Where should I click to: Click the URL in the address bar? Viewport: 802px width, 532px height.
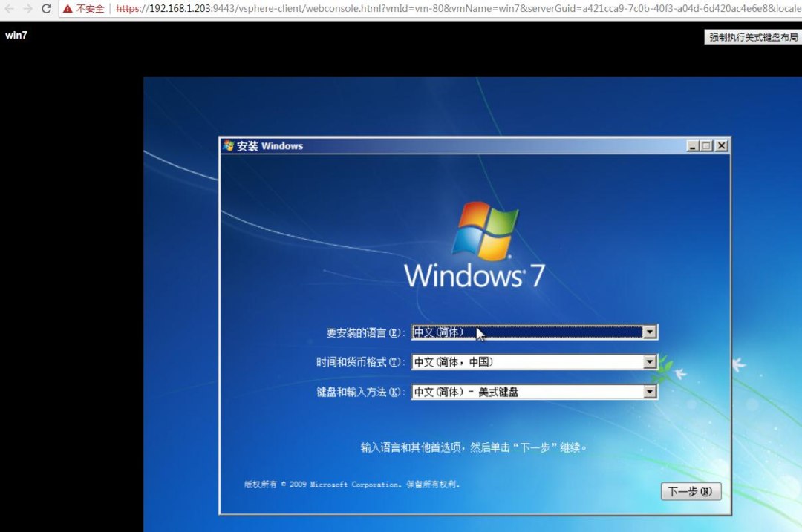coord(458,9)
